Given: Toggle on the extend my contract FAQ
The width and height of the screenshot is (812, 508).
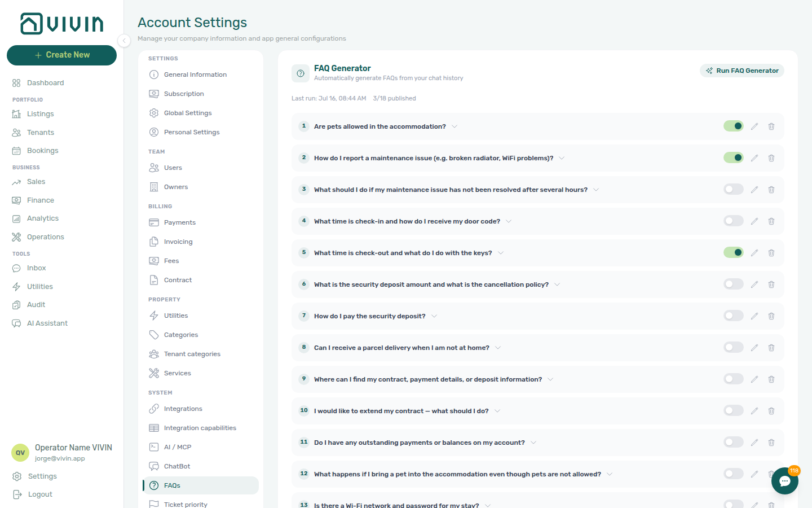Looking at the screenshot, I should pyautogui.click(x=734, y=410).
